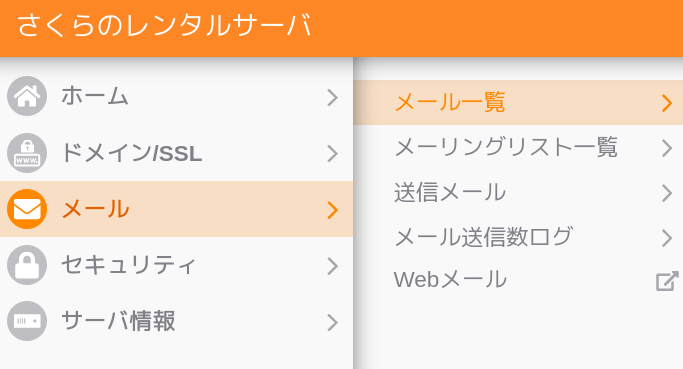683x369 pixels.
Task: Click the orange chevron beside メール
Action: 332,210
